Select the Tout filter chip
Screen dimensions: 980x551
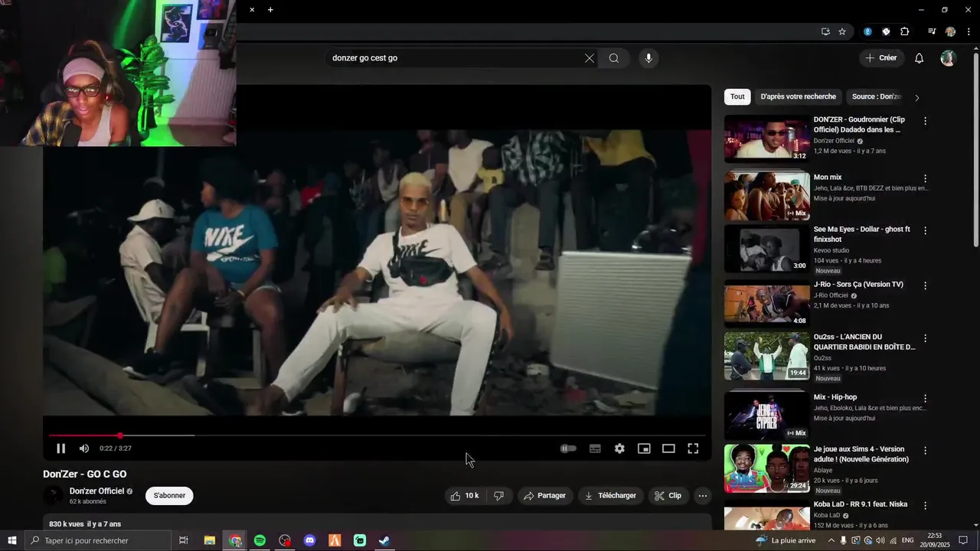click(x=737, y=97)
